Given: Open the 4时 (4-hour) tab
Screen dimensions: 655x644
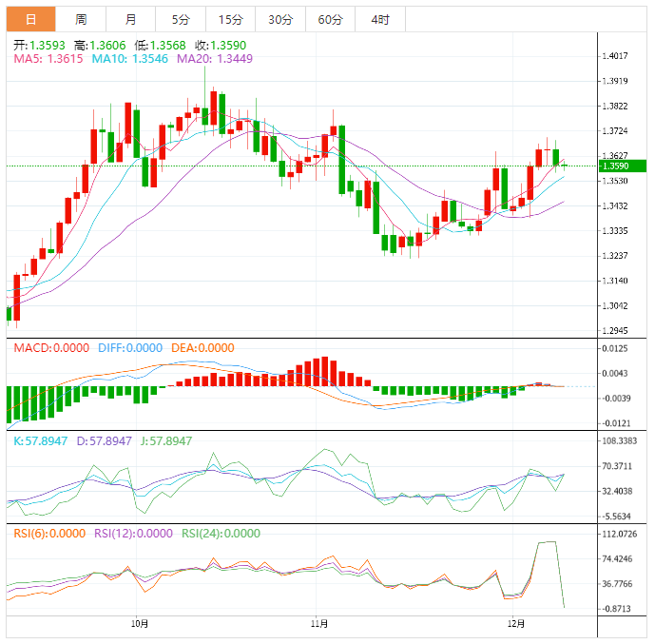Looking at the screenshot, I should [380, 19].
